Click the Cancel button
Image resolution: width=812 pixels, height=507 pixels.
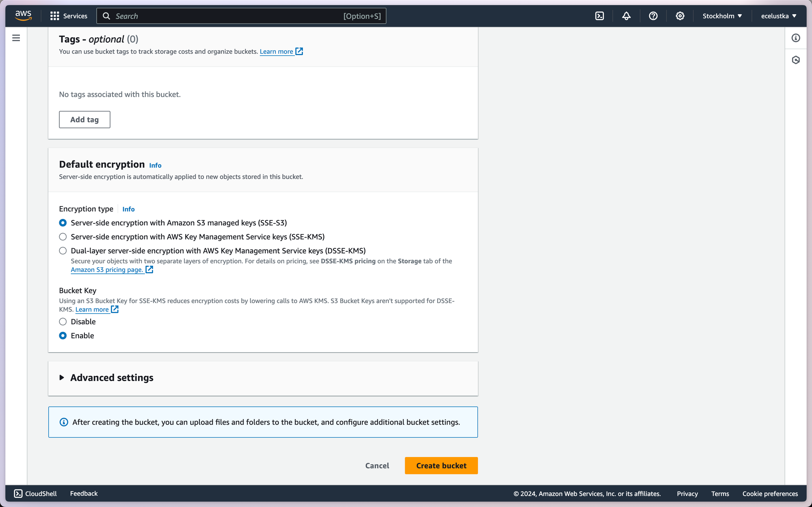click(377, 466)
